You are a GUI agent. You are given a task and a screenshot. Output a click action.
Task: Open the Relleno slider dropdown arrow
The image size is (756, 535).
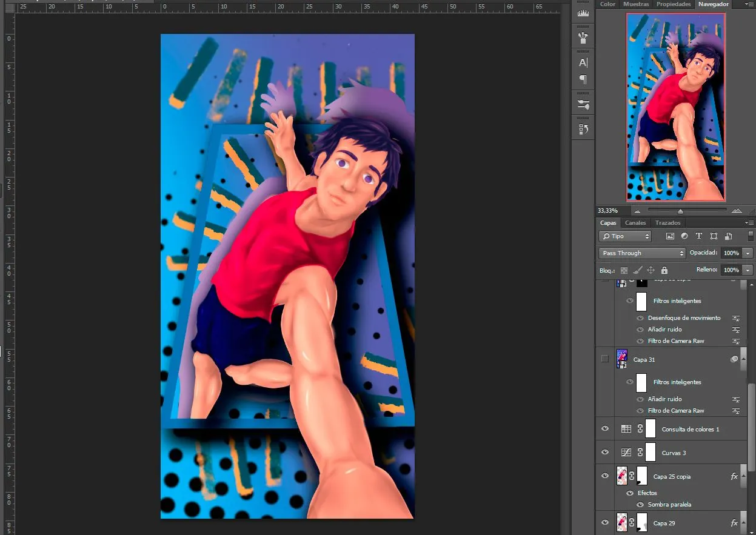[748, 270]
